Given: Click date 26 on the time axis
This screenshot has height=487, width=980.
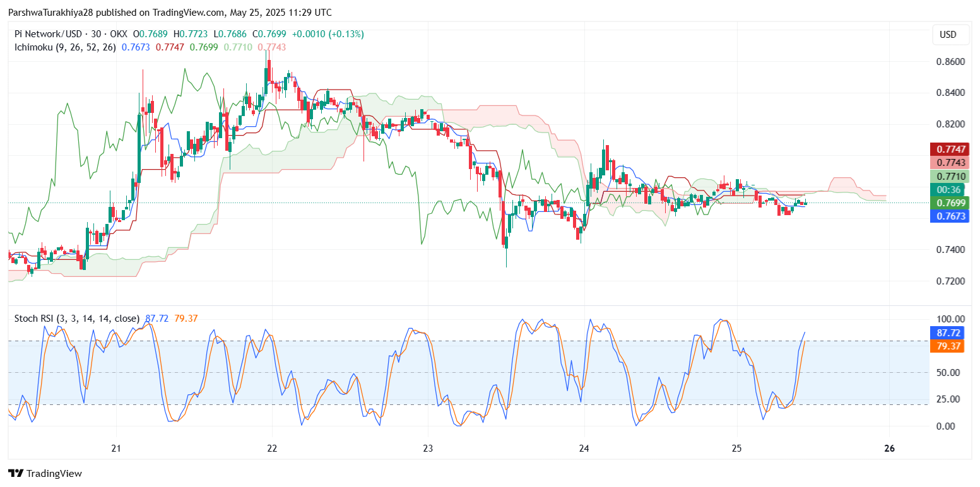Looking at the screenshot, I should click(890, 449).
